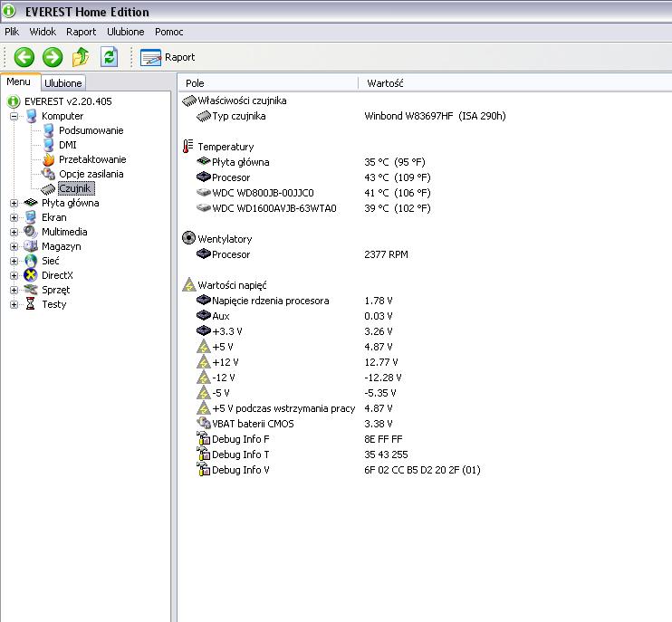Click the Raport toolbar button
Viewport: 672px width, 622px height.
[168, 57]
